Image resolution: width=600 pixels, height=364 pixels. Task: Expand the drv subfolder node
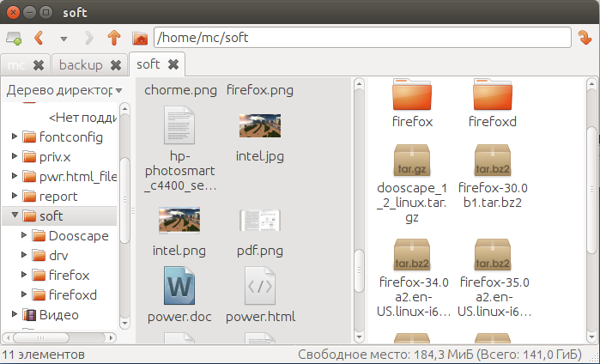[24, 254]
